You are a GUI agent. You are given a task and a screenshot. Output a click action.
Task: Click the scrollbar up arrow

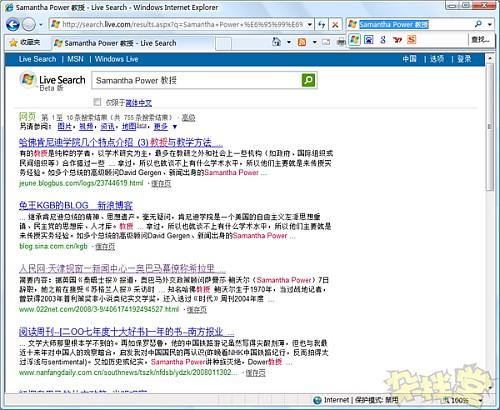[489, 59]
